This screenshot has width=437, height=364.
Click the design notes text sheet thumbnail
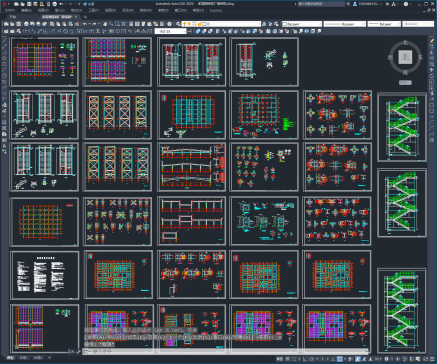point(44,275)
